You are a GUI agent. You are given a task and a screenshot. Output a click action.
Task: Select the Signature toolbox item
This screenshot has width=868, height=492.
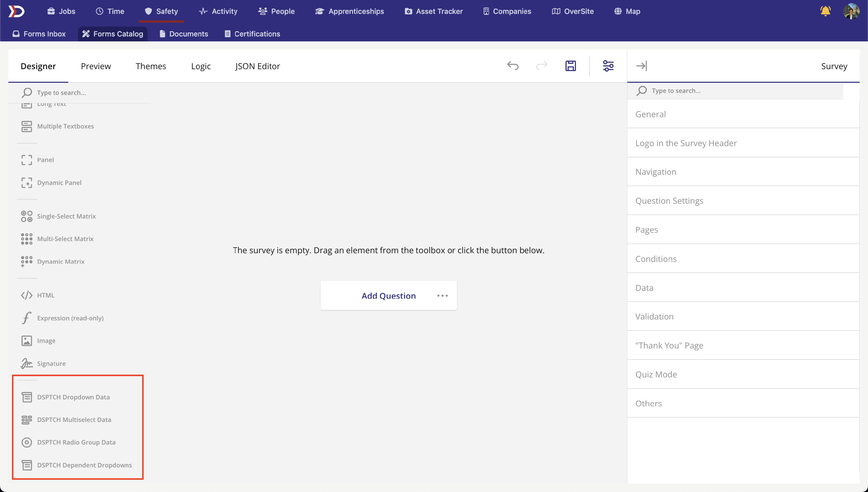[51, 363]
